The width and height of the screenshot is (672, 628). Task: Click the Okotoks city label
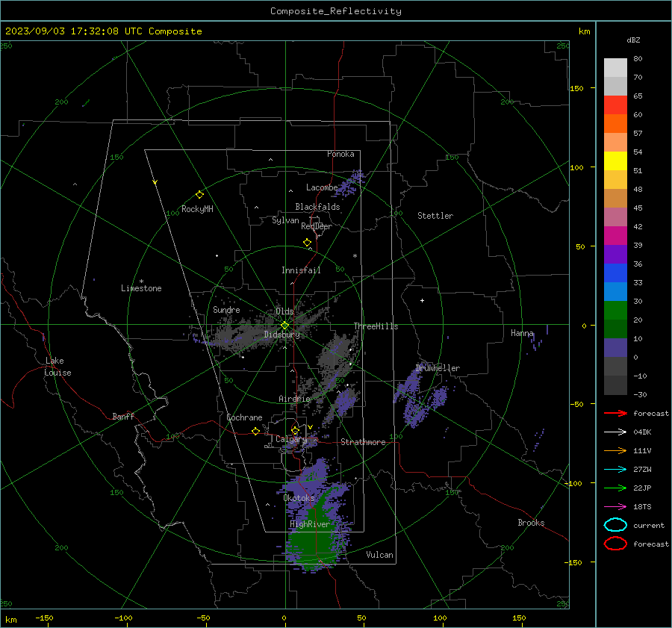click(299, 498)
